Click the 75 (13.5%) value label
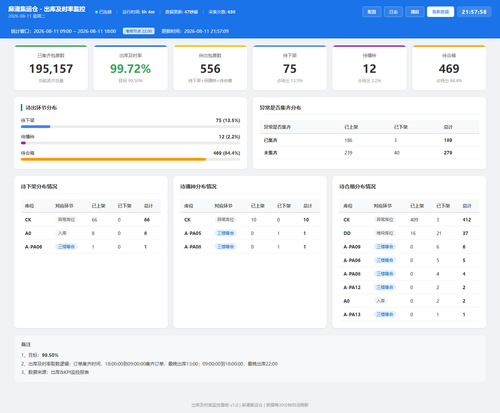Image resolution: width=500 pixels, height=413 pixels. pyautogui.click(x=228, y=120)
